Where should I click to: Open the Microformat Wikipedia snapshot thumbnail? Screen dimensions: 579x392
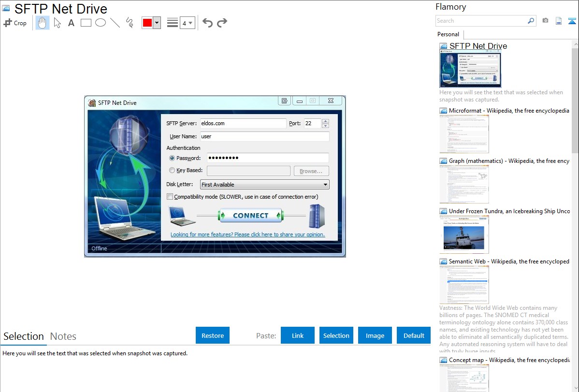(x=464, y=134)
